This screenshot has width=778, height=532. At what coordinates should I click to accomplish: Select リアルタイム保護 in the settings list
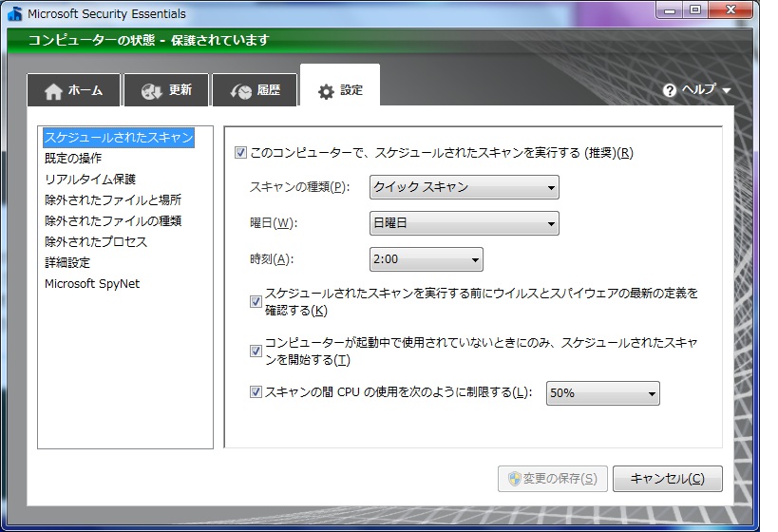90,180
